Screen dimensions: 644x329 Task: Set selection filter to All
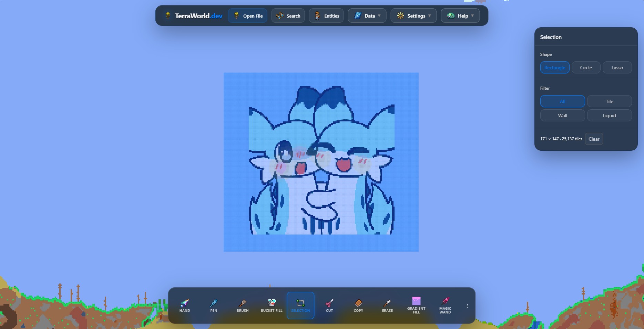562,101
